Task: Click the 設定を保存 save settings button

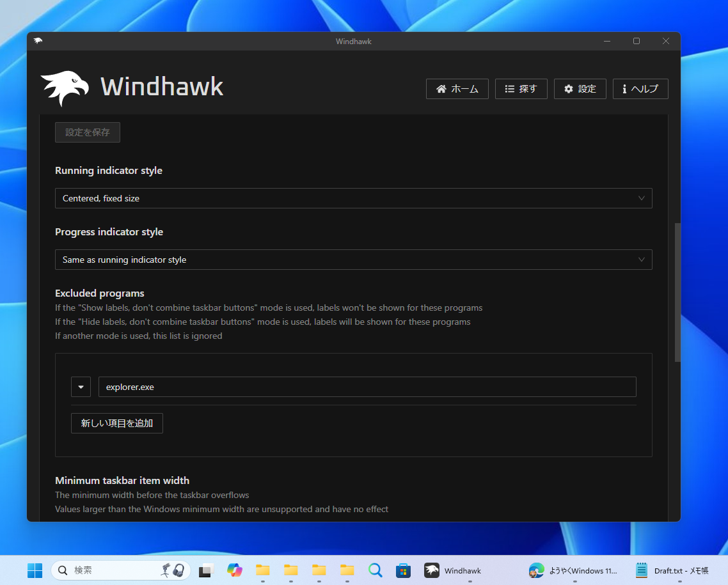Action: [87, 132]
